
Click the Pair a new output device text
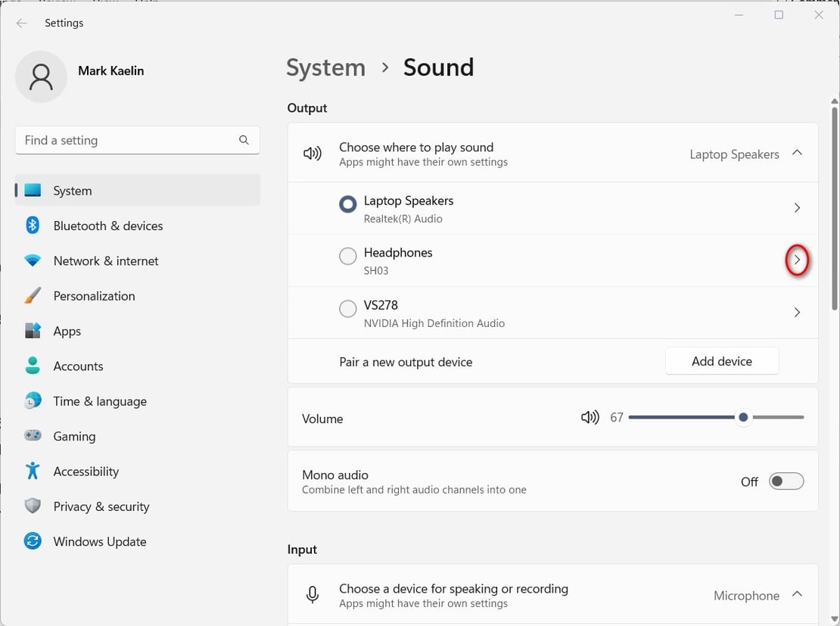click(406, 363)
